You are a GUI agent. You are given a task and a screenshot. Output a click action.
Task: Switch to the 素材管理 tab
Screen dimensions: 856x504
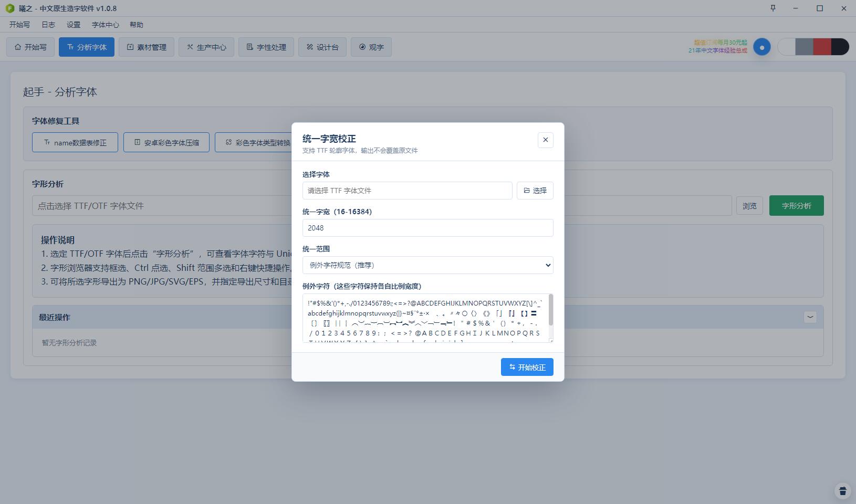coord(147,47)
